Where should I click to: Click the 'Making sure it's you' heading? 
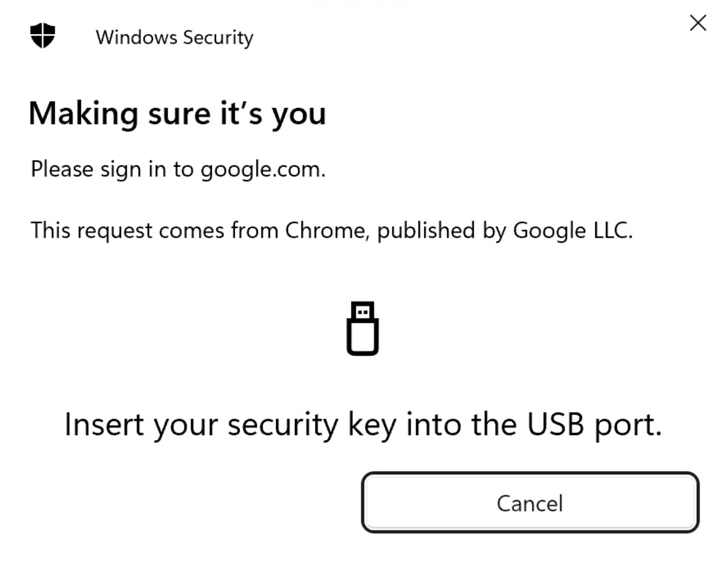pos(177,114)
